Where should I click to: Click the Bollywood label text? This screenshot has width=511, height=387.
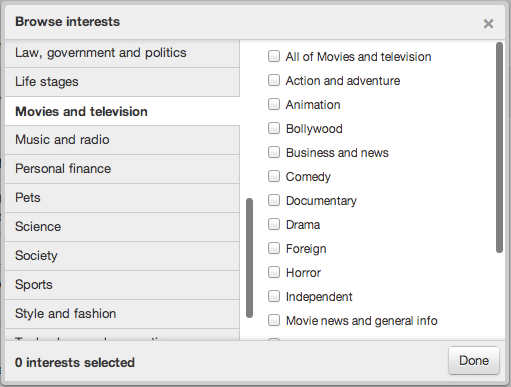click(x=314, y=129)
